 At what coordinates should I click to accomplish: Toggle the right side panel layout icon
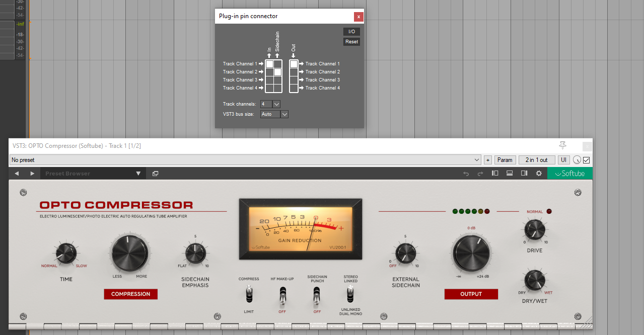524,174
